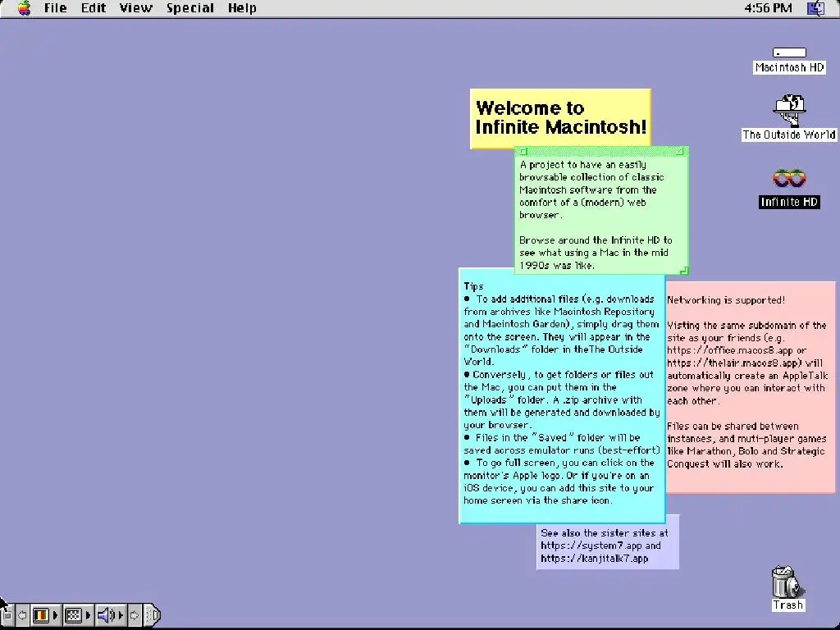Click the highlighted Infinite HD label

789,202
